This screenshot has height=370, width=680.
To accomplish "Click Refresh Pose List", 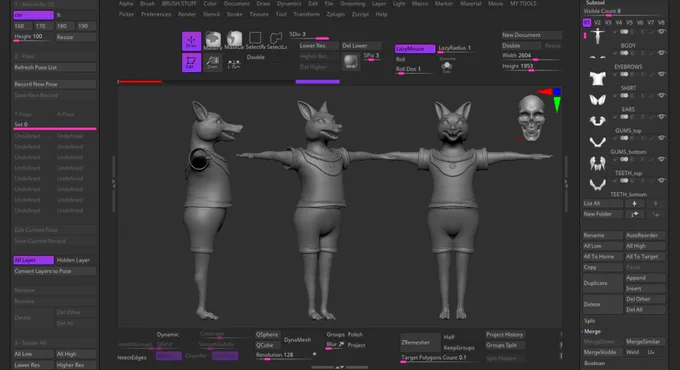I will pos(55,67).
